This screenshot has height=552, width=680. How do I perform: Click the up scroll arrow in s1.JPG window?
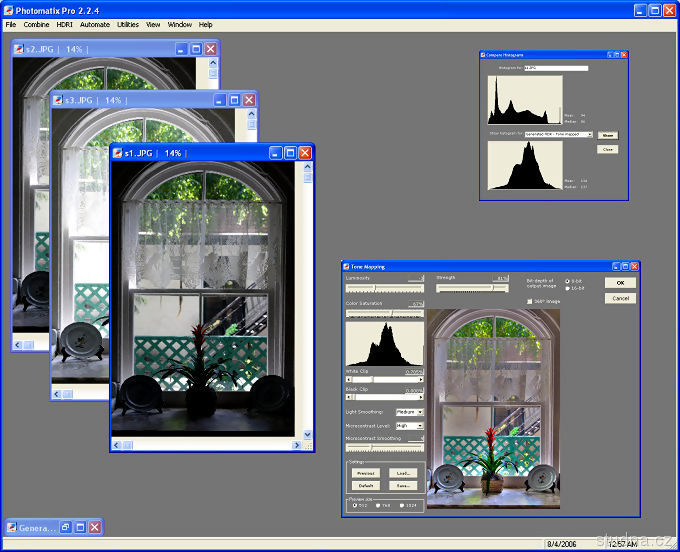(x=307, y=168)
